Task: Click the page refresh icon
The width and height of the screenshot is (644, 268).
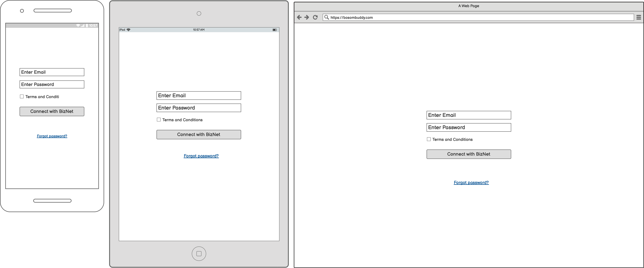Action: click(x=315, y=17)
